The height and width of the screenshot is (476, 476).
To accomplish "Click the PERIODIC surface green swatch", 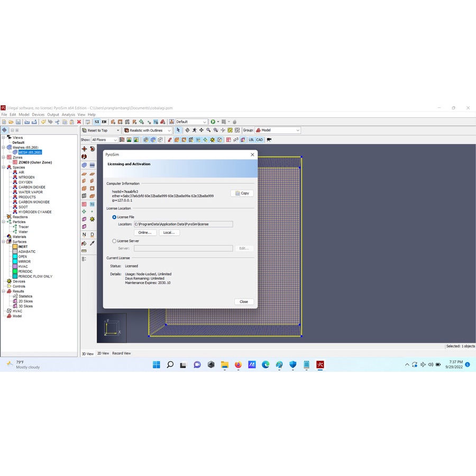I will (x=15, y=271).
